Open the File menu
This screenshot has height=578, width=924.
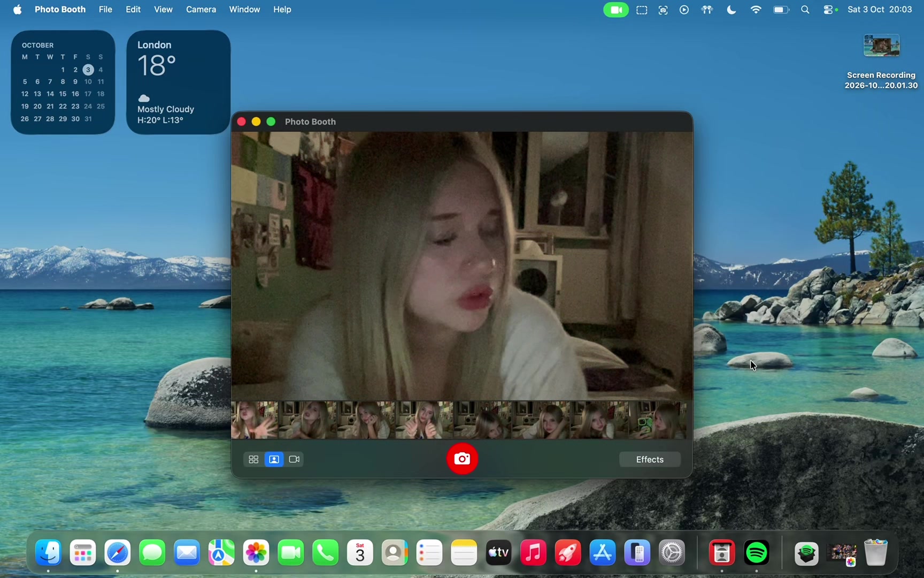(x=105, y=9)
